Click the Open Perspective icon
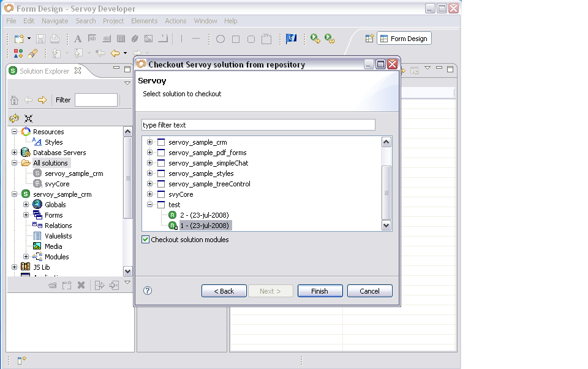The width and height of the screenshot is (588, 369). (369, 39)
